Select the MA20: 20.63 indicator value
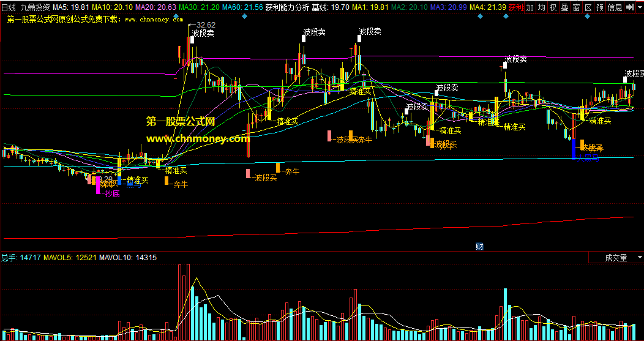 tap(155, 7)
